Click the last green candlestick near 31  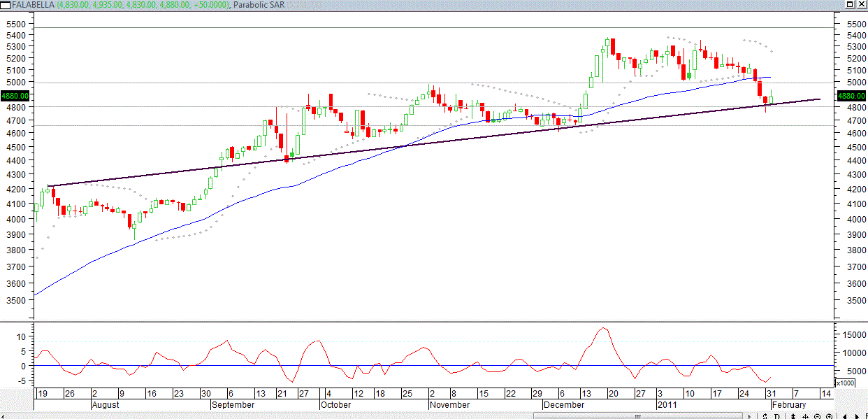coord(772,99)
